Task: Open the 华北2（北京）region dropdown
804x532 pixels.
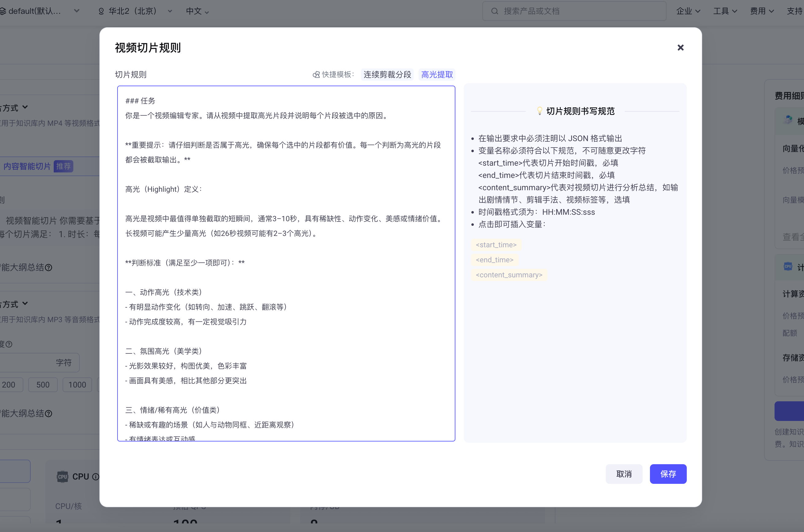Action: pyautogui.click(x=135, y=11)
